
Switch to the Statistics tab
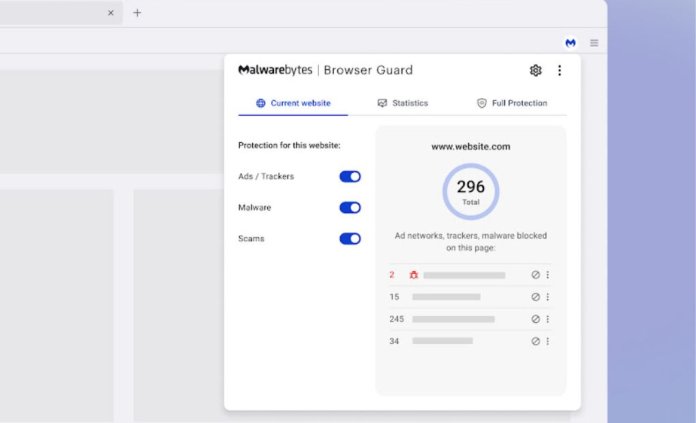pos(402,103)
